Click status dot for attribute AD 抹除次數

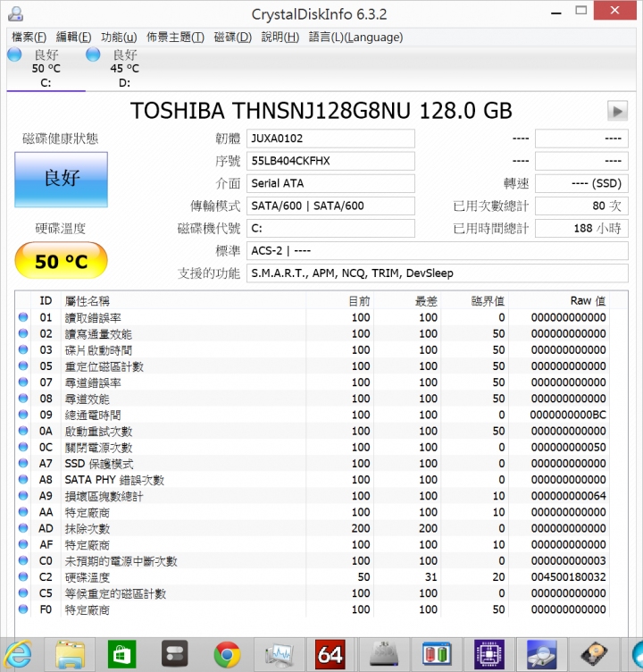tap(23, 528)
